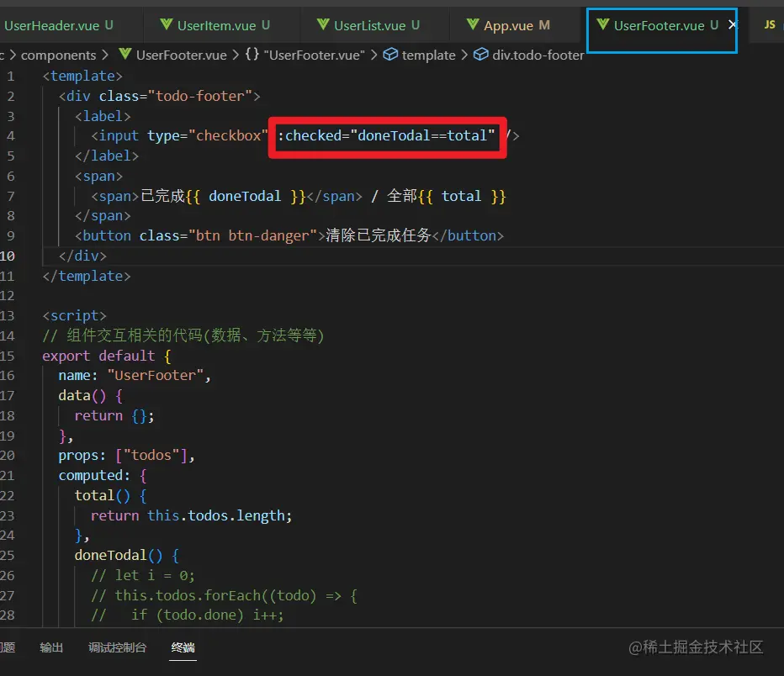Click the curly braces breadcrumb icon
This screenshot has width=784, height=676.
coord(252,54)
